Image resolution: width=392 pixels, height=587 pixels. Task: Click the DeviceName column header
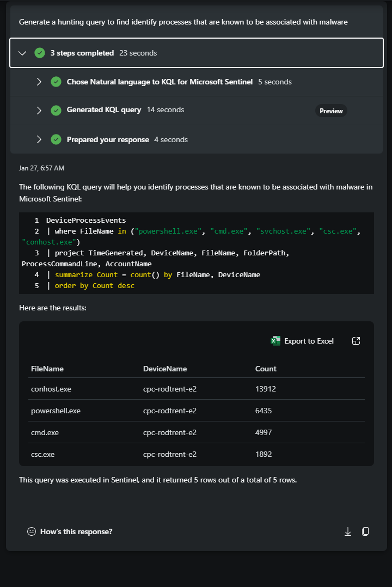[x=165, y=369]
